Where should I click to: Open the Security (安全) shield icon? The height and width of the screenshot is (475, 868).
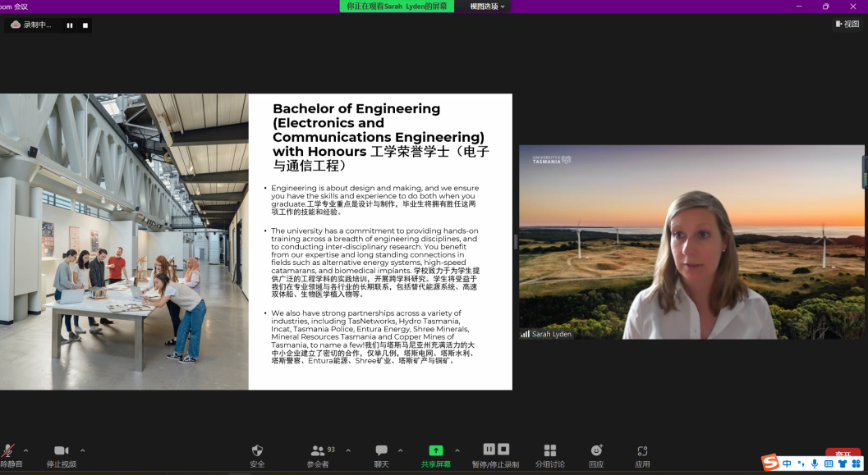[257, 451]
